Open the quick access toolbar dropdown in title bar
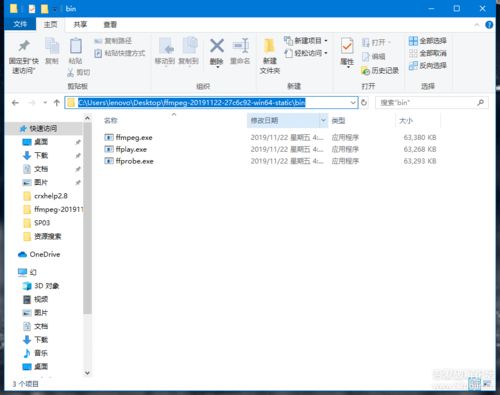Image resolution: width=500 pixels, height=395 pixels. click(x=55, y=9)
